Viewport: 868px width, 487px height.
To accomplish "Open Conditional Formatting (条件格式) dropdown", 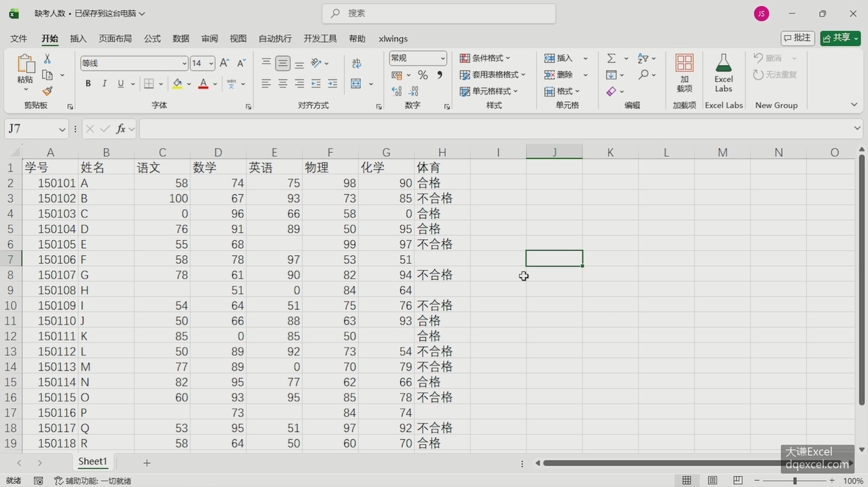I will (485, 58).
